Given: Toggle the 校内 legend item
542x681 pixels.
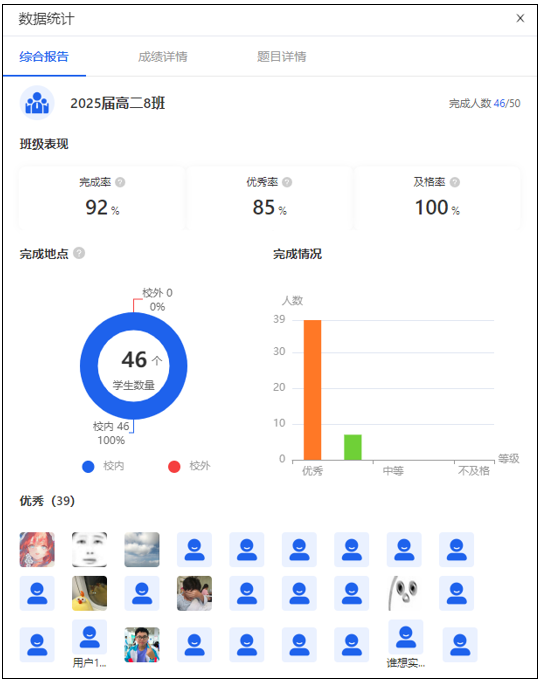Looking at the screenshot, I should click(103, 466).
